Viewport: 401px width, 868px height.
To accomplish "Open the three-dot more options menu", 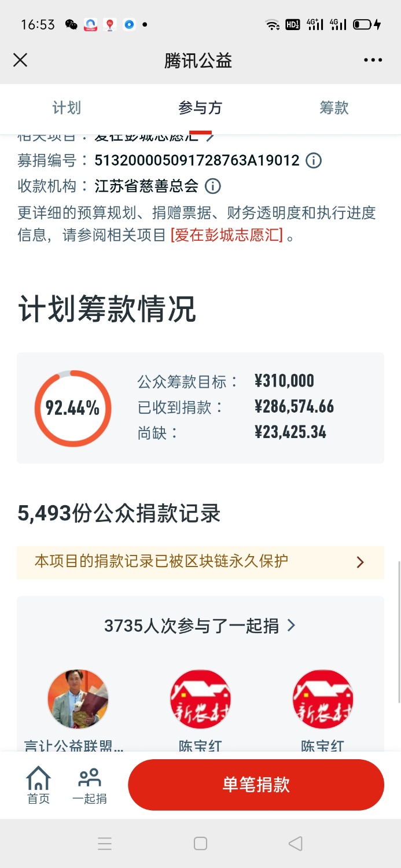I will click(373, 60).
